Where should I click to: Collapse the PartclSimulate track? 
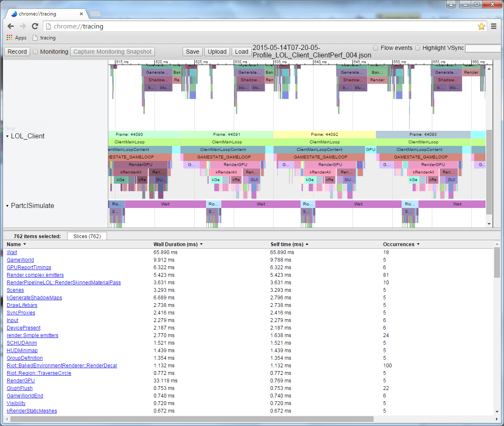tap(8, 206)
